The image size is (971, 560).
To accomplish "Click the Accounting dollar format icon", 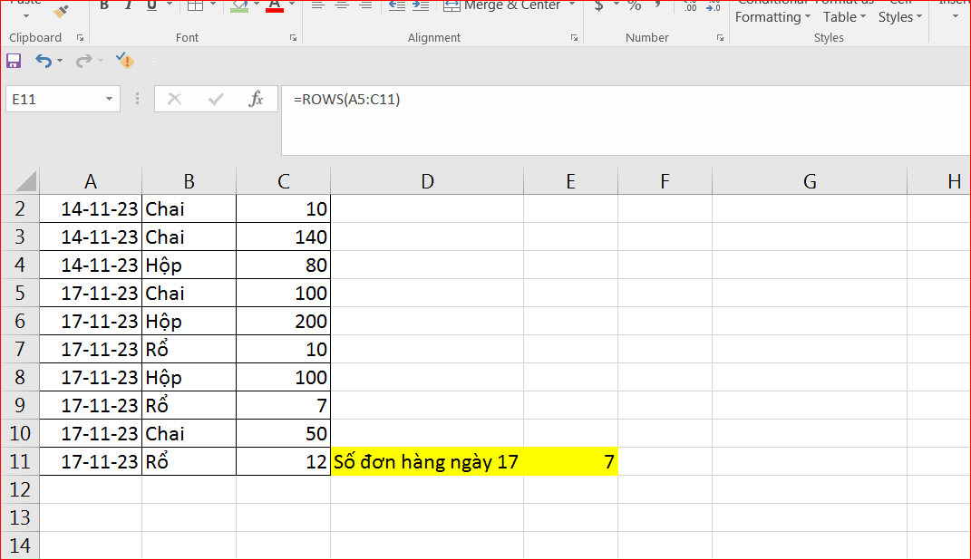I will point(598,5).
